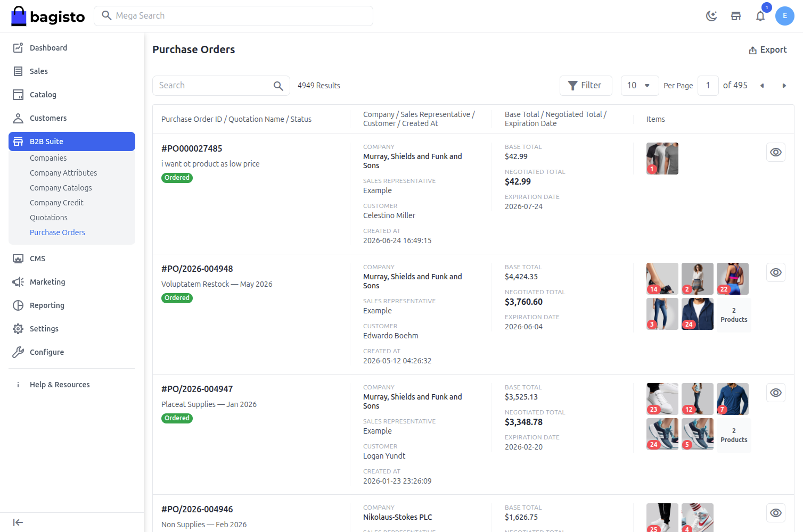803x532 pixels.
Task: Click order ID #PO/2026-004946
Action: (197, 509)
